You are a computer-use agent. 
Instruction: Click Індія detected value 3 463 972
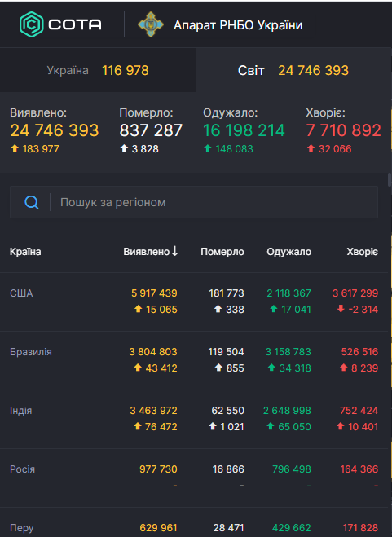(153, 410)
